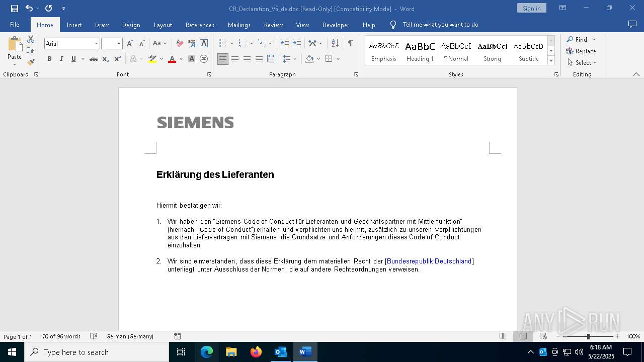Apply character shading icon
Screen dimensions: 644x362
point(192,59)
